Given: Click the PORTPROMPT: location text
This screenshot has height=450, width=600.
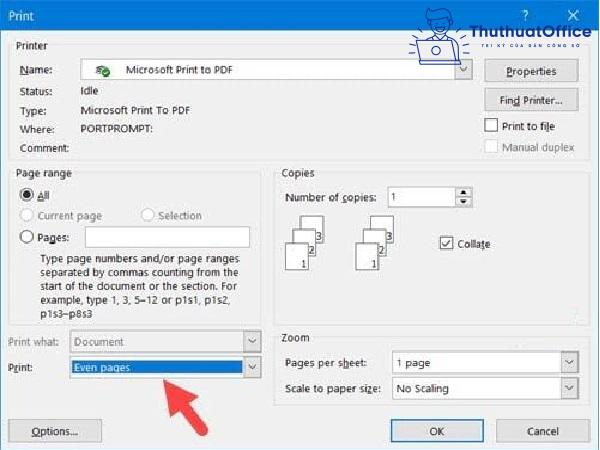Looking at the screenshot, I should 116,129.
